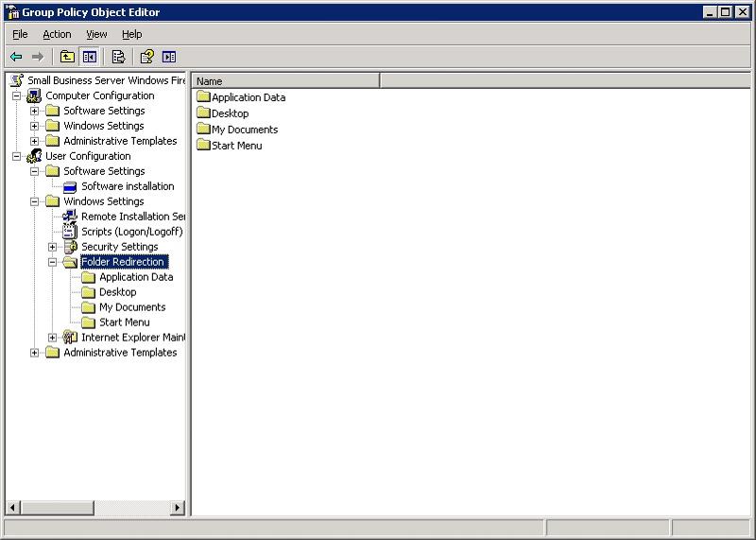
Task: Click the Remote Installation Services icon
Action: [70, 217]
